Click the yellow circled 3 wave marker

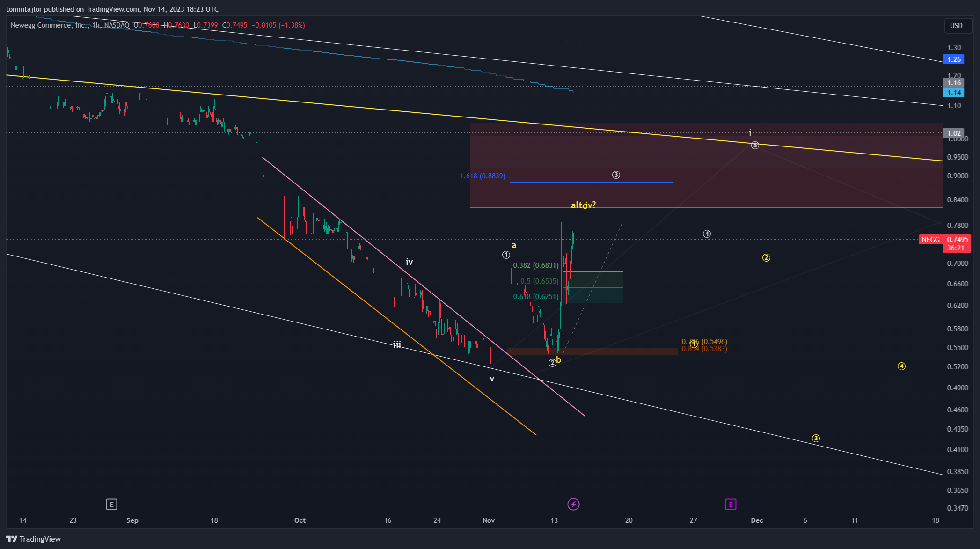816,439
